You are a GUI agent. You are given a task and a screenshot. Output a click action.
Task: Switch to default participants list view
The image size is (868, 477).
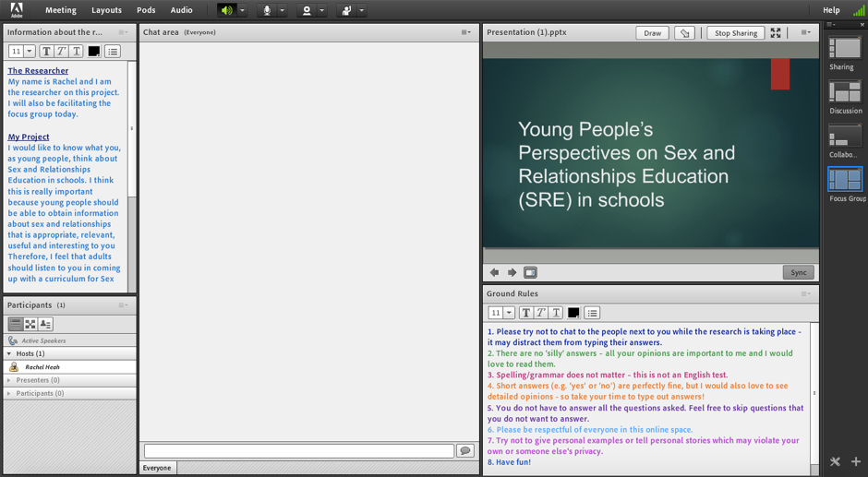click(15, 324)
